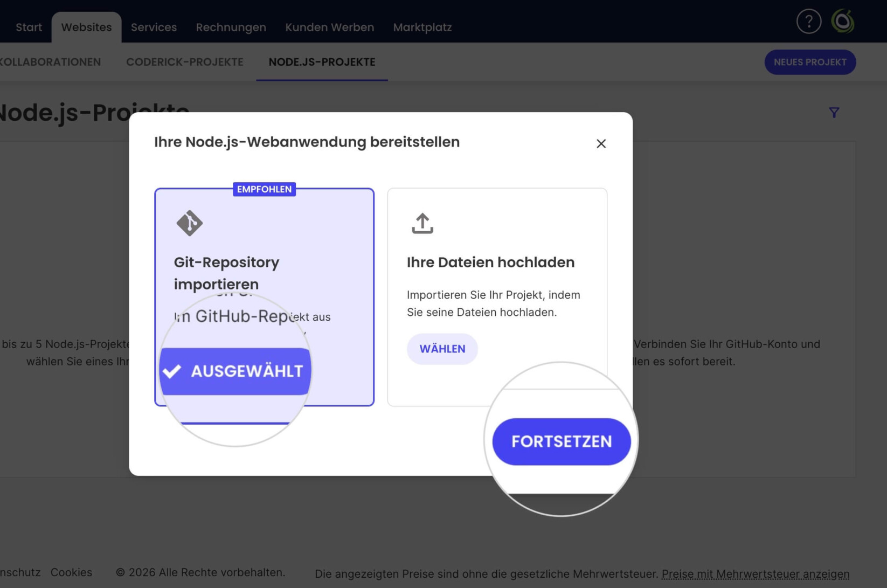Click the Ausgewählt button on Git card

(235, 371)
